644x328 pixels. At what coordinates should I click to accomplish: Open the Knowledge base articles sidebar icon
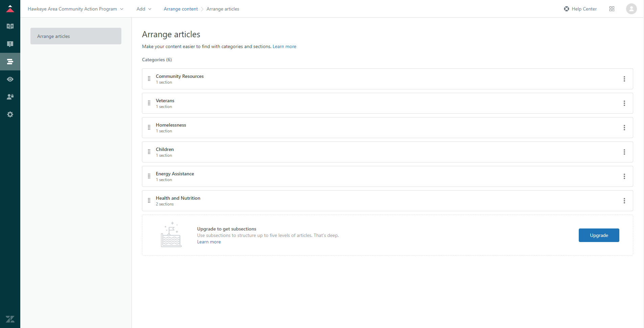pos(10,26)
